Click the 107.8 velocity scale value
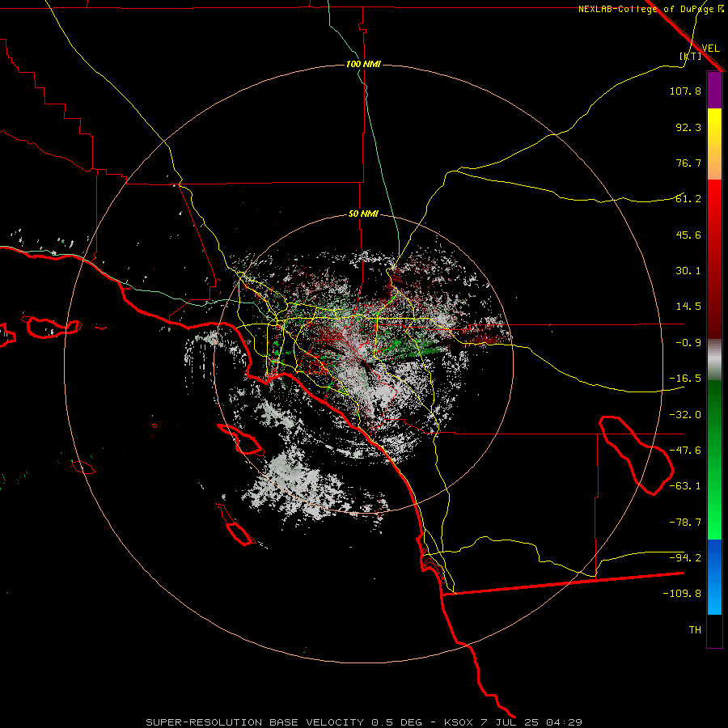This screenshot has width=728, height=728. [685, 91]
